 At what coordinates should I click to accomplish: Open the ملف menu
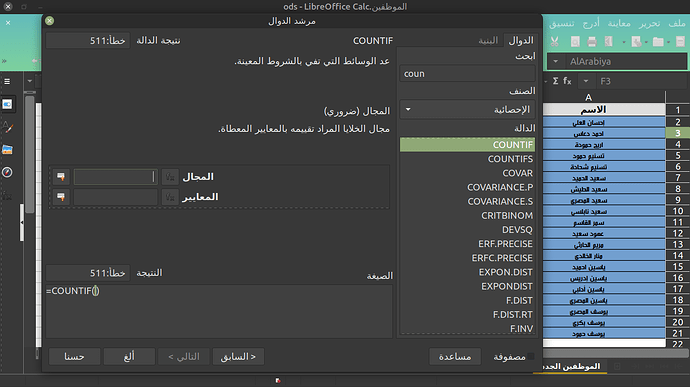pyautogui.click(x=677, y=24)
